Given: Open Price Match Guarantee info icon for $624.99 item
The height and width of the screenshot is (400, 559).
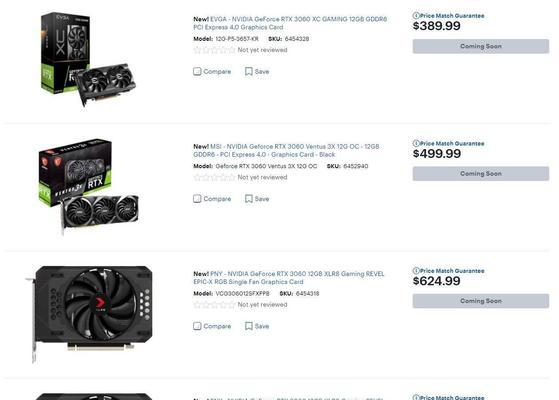Looking at the screenshot, I should [416, 271].
